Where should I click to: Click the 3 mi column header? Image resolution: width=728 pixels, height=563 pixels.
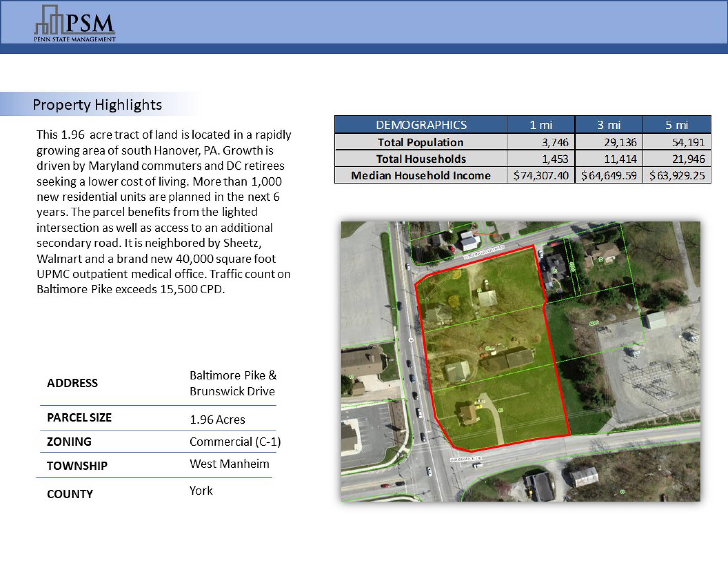609,125
